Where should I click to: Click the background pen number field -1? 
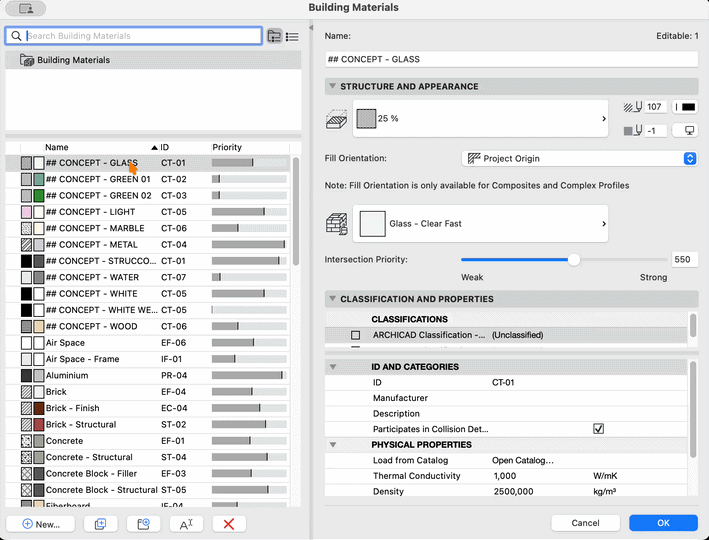coord(655,131)
